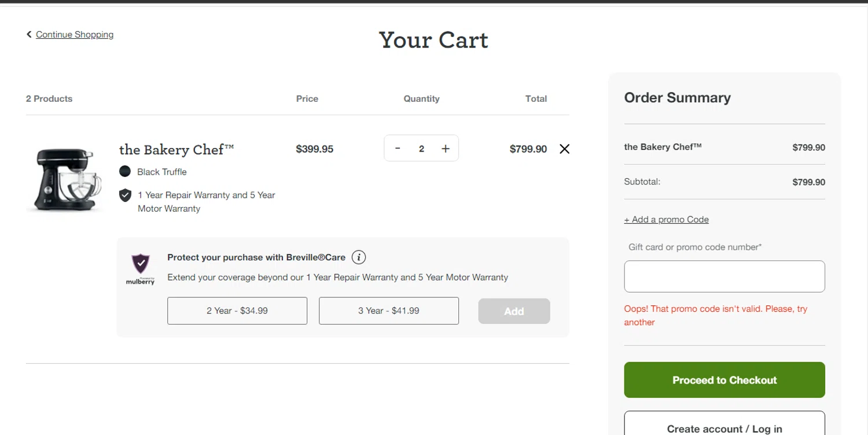Click the Bakery Chef product title

176,150
